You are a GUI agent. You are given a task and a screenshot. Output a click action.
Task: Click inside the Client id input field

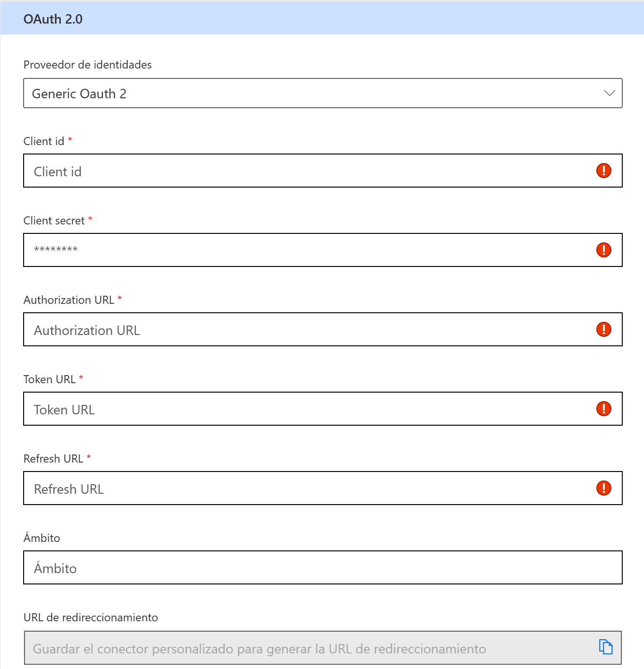tap(283, 171)
